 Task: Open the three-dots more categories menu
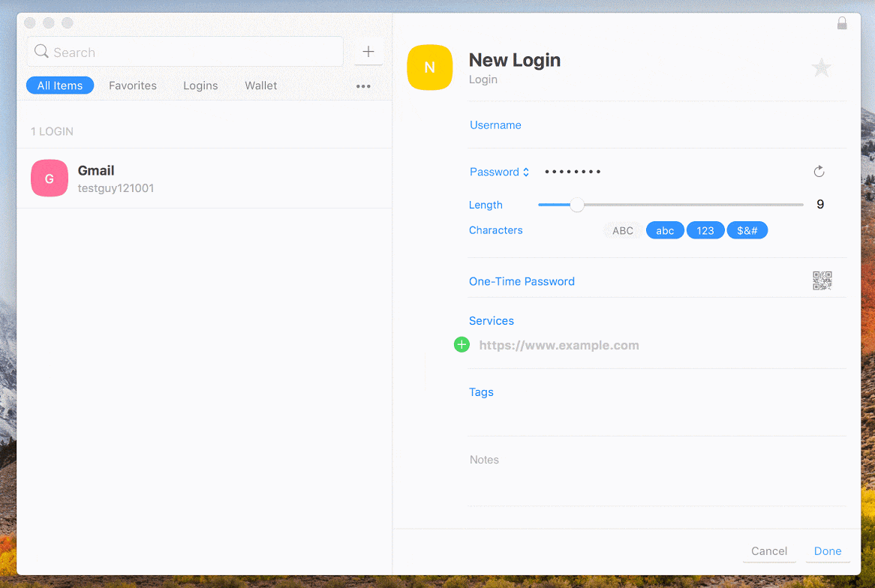363,86
